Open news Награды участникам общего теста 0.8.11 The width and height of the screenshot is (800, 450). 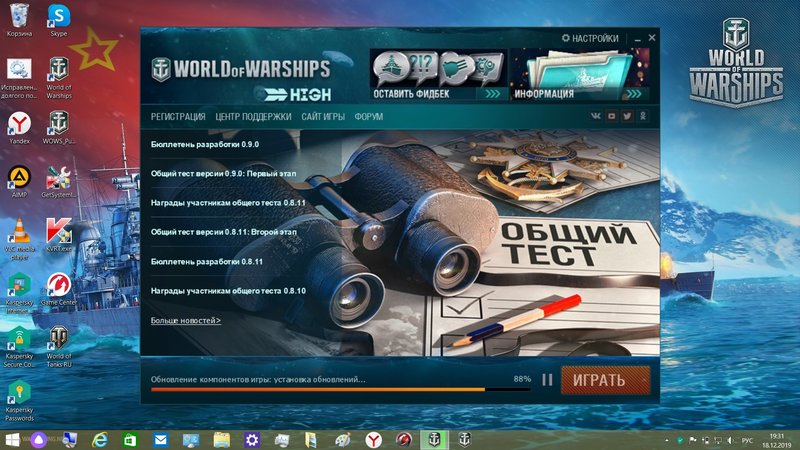228,203
